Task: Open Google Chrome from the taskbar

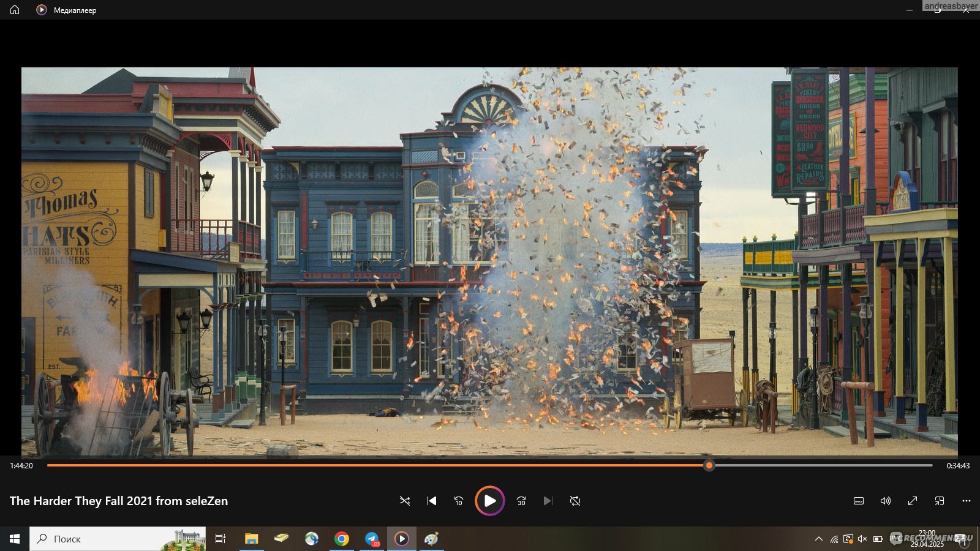Action: coord(342,539)
